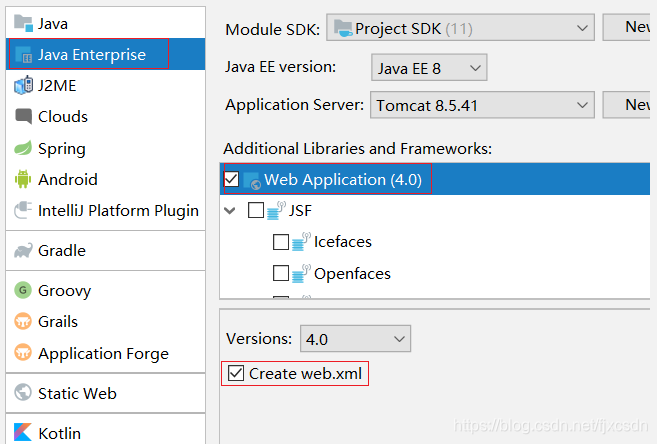The height and width of the screenshot is (444, 657).
Task: Click the Static Web globe icon
Action: pos(23,393)
